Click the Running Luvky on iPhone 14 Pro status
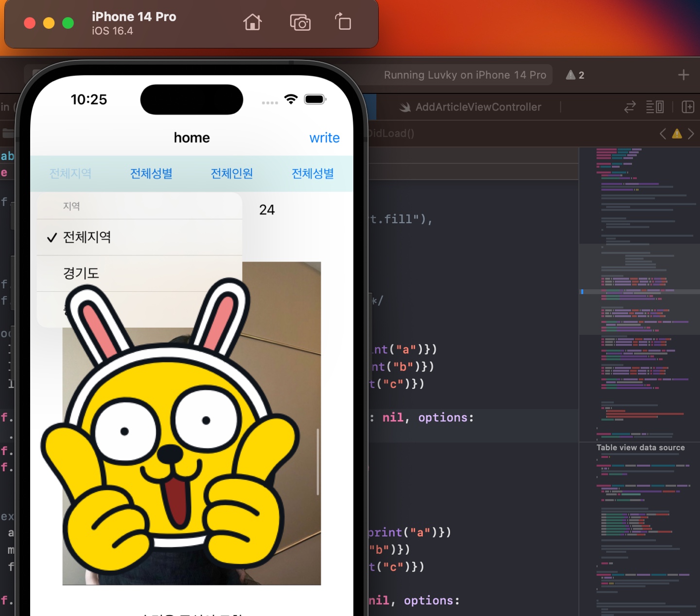The width and height of the screenshot is (700, 616). click(x=465, y=75)
